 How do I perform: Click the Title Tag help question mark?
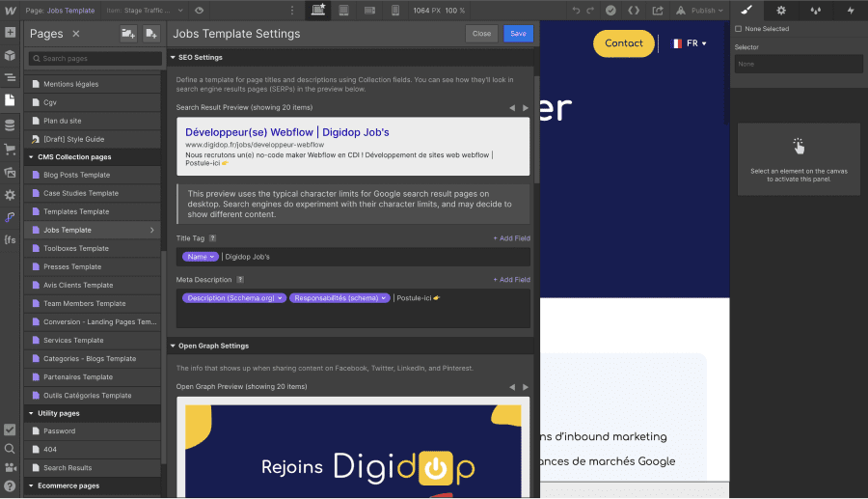coord(212,238)
